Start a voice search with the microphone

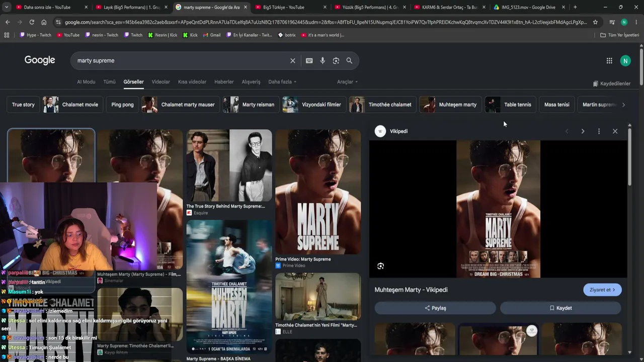323,61
